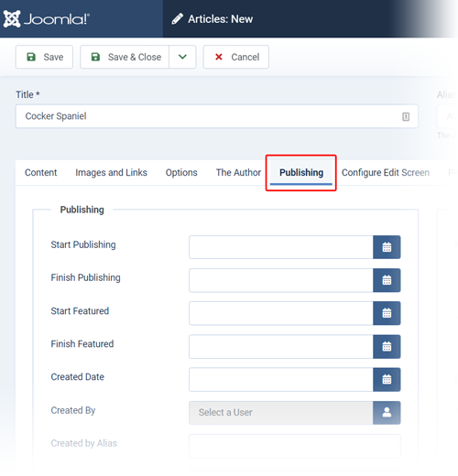Click the icon inside the Title field
Viewport: 458px width, 476px height.
406,116
